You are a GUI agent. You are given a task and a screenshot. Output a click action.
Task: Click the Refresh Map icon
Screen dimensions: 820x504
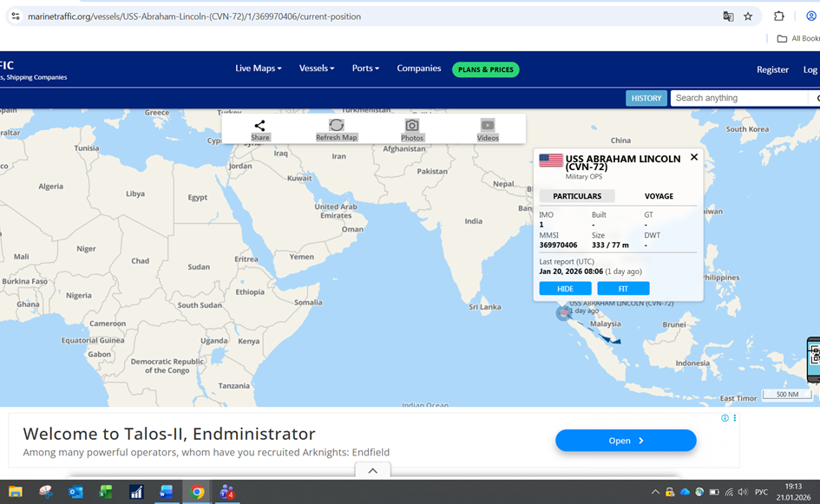tap(337, 125)
